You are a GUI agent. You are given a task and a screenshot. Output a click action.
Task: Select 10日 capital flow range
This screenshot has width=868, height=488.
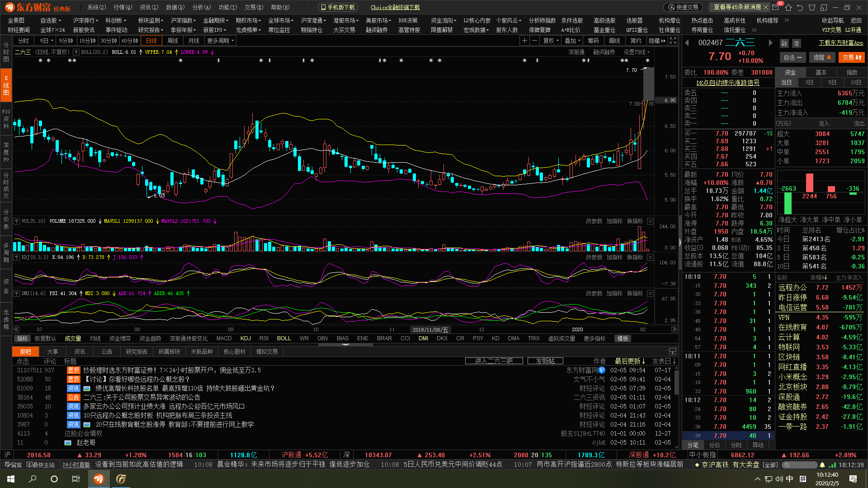pyautogui.click(x=856, y=83)
